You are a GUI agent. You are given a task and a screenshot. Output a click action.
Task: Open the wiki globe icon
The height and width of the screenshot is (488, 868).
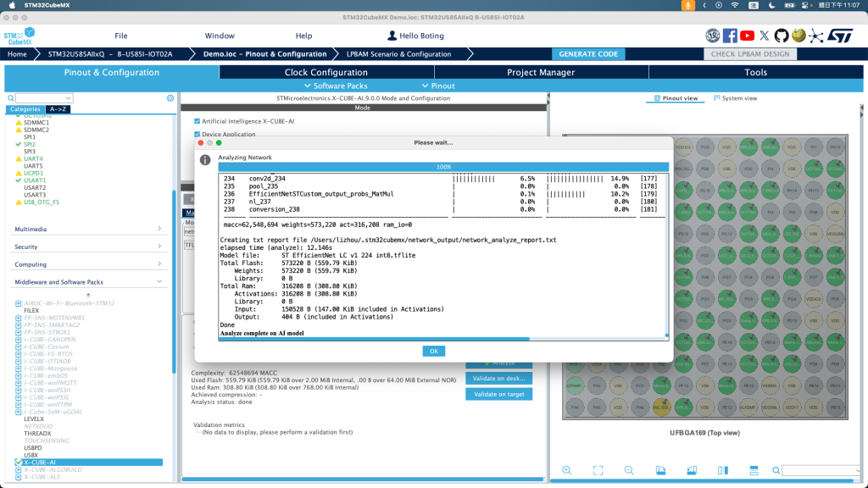pyautogui.click(x=798, y=36)
